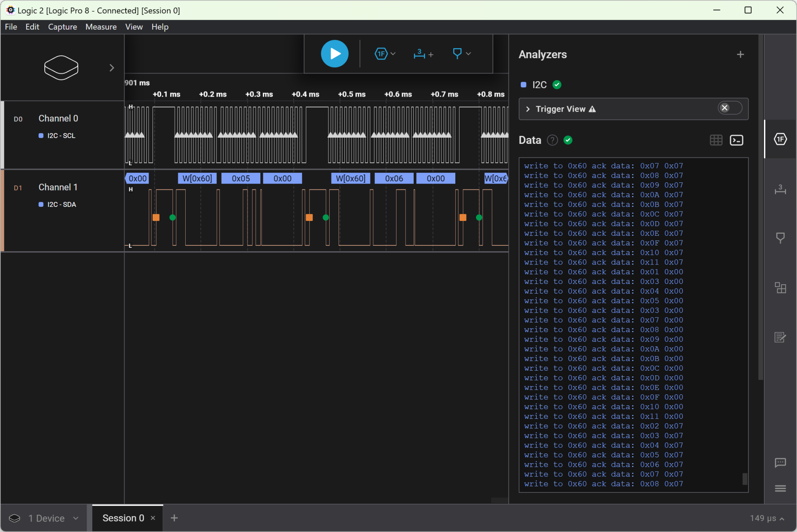
Task: Open Extensions panel in right sidebar
Action: click(x=780, y=288)
